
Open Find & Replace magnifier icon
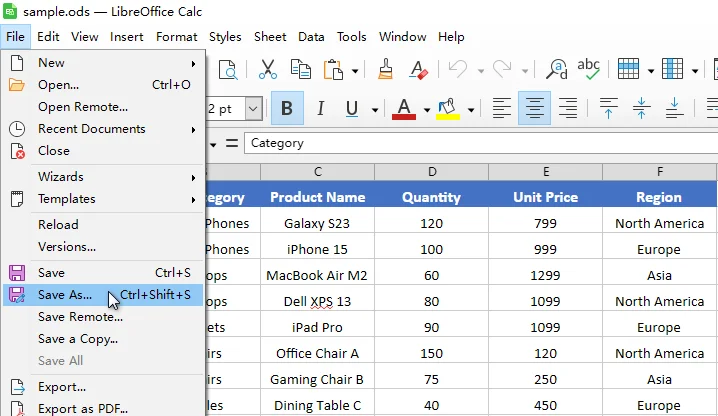pos(556,70)
